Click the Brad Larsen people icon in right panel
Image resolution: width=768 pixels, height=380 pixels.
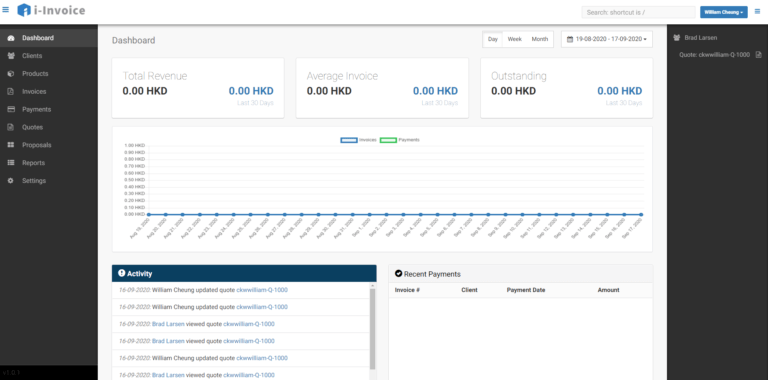pyautogui.click(x=677, y=38)
